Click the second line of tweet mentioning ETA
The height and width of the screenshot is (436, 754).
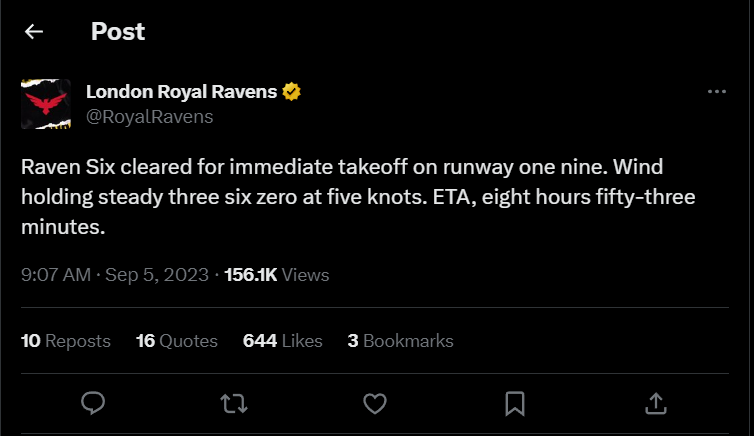click(x=358, y=197)
